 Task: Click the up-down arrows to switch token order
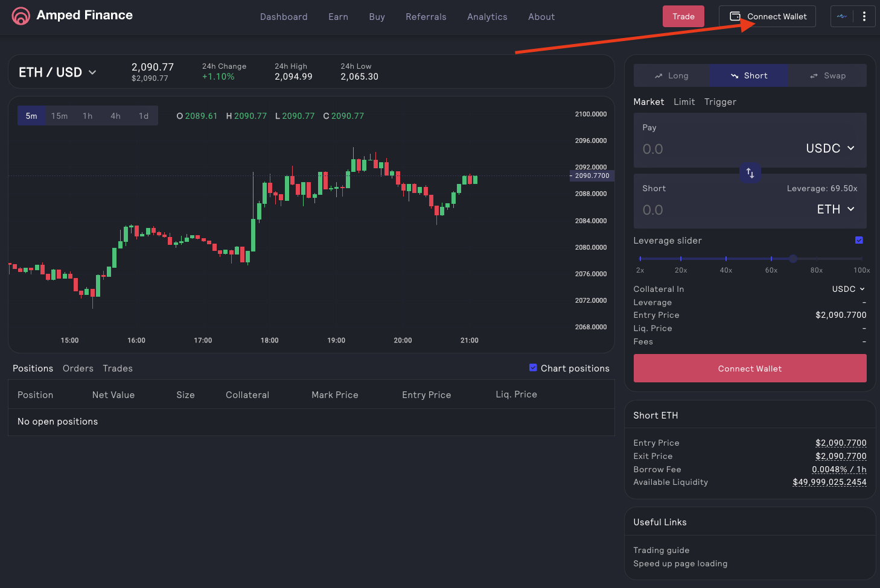(750, 173)
